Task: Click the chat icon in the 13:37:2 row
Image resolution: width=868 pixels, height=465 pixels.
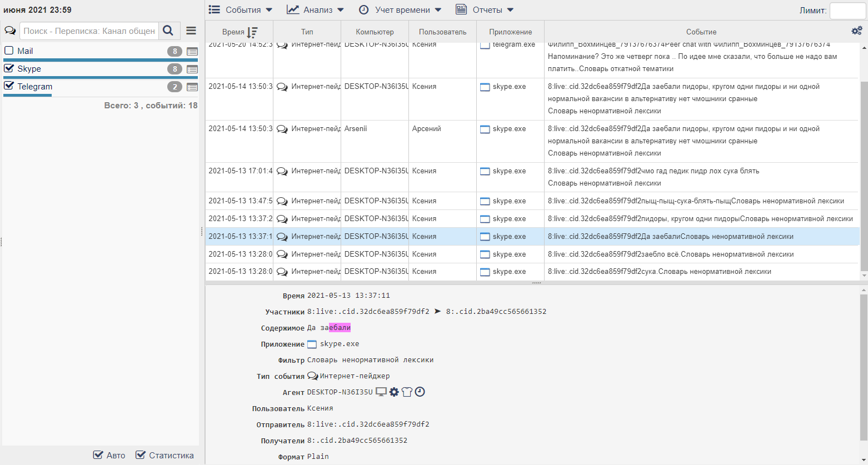Action: pyautogui.click(x=282, y=219)
